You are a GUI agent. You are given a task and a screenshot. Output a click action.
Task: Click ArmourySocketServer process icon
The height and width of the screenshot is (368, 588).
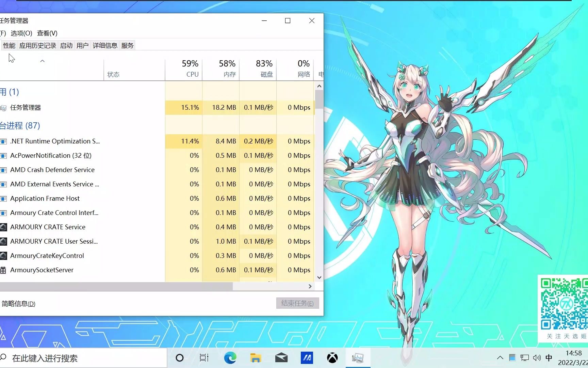(3, 270)
